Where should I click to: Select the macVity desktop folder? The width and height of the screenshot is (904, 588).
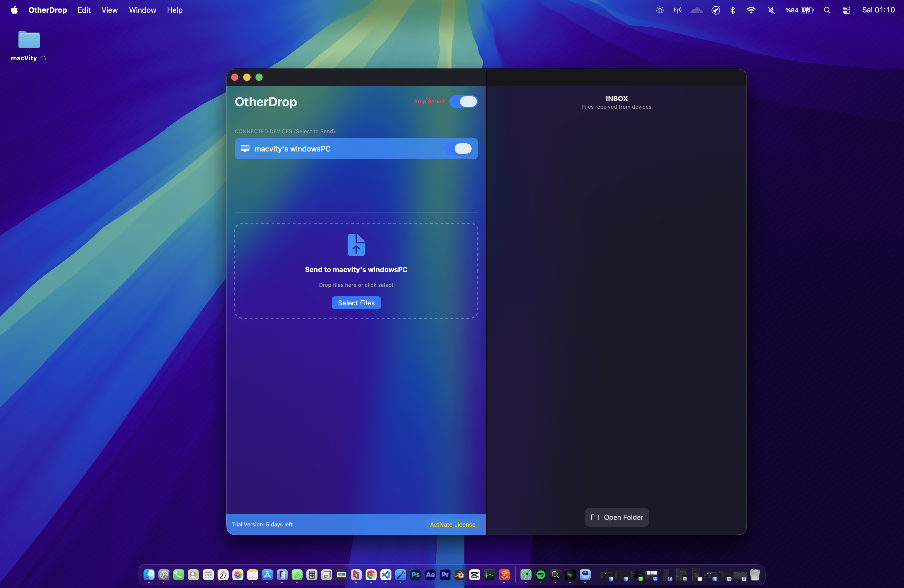point(29,40)
